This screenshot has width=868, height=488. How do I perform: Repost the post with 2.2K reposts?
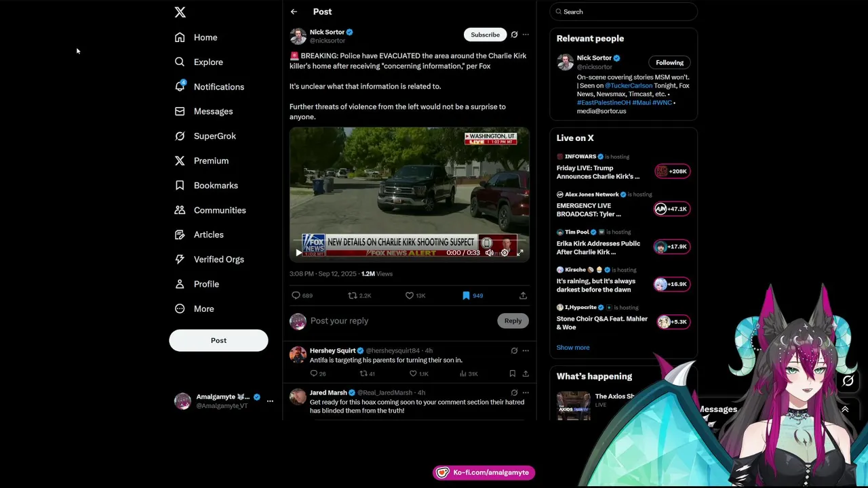coord(353,296)
